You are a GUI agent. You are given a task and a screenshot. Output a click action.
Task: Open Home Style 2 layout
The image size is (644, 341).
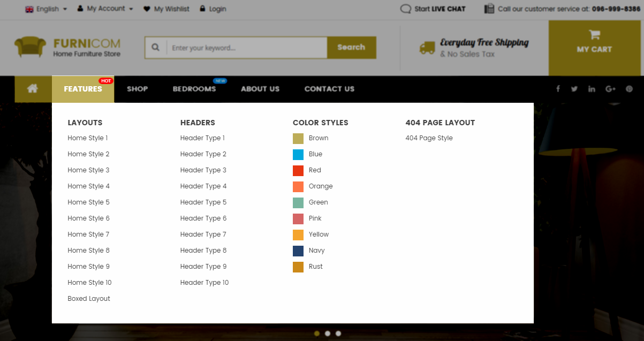(88, 154)
